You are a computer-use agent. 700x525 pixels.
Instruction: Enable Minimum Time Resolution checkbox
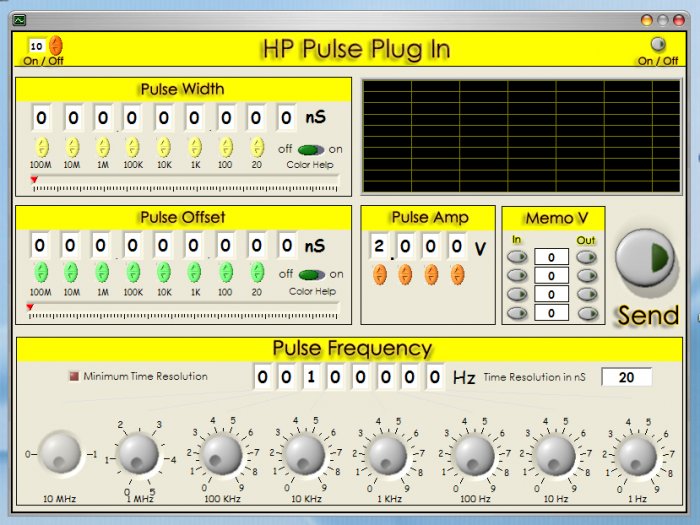click(74, 376)
